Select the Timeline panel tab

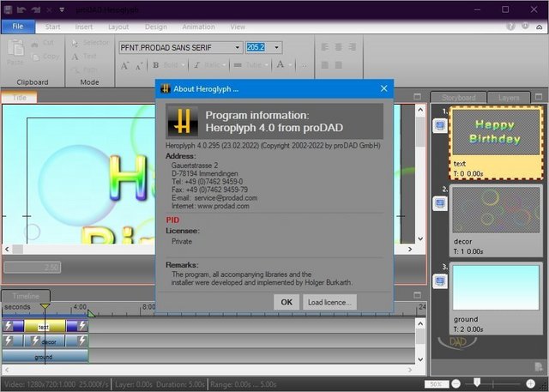(x=26, y=296)
